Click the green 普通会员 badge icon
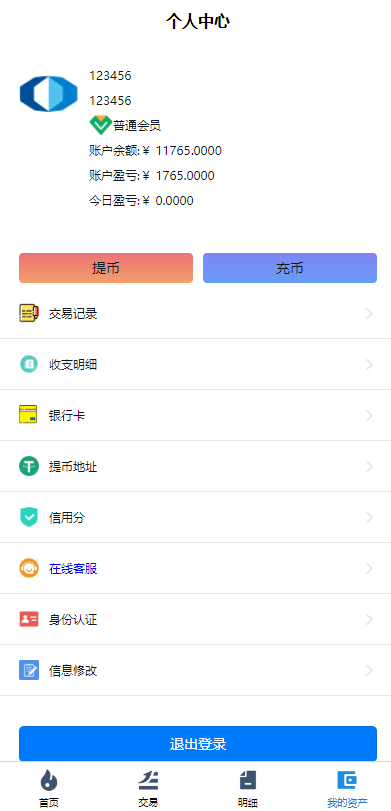Screen dimensions: 391x811 coord(100,125)
